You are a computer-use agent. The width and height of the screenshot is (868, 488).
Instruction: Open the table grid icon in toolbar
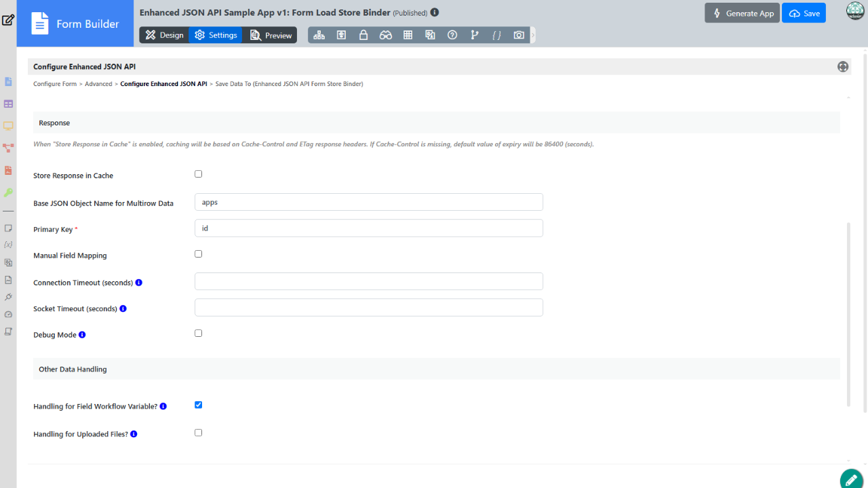[408, 35]
